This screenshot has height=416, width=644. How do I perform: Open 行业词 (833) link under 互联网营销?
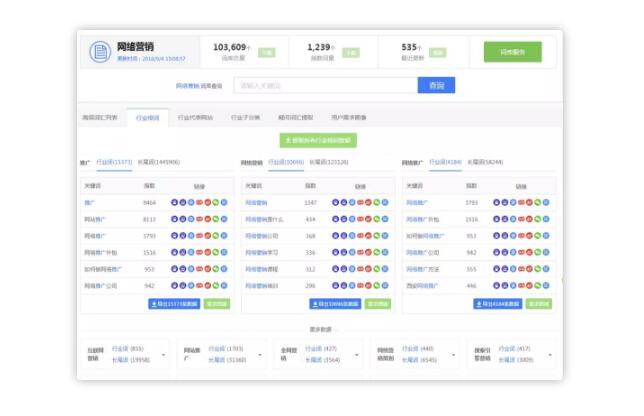[128, 349]
